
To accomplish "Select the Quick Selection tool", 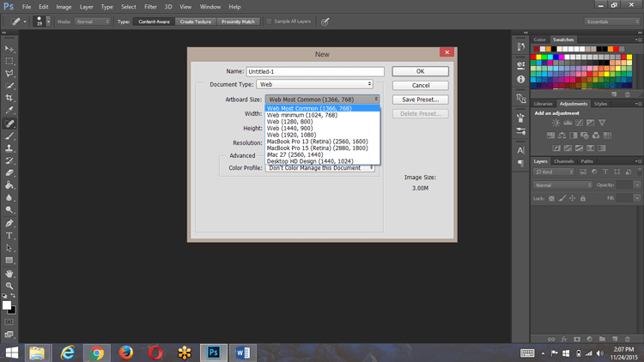I will [9, 86].
